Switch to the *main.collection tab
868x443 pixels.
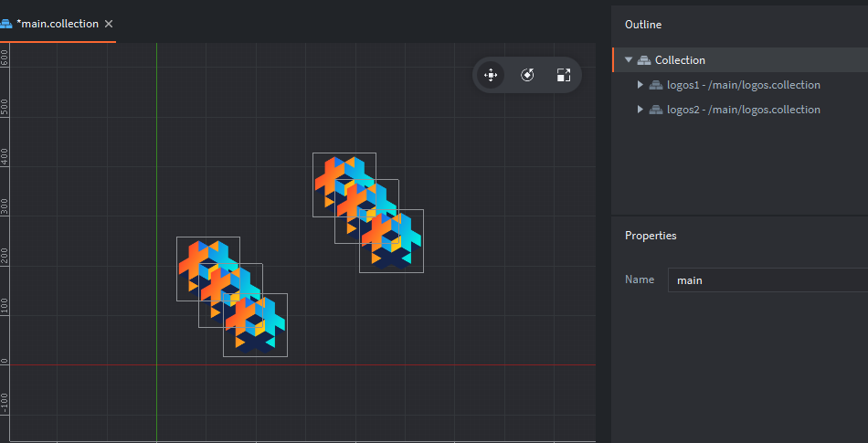click(57, 24)
